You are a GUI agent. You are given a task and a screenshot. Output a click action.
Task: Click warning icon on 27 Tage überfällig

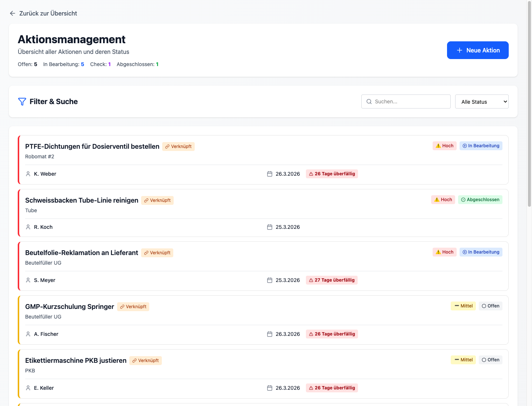[311, 280]
